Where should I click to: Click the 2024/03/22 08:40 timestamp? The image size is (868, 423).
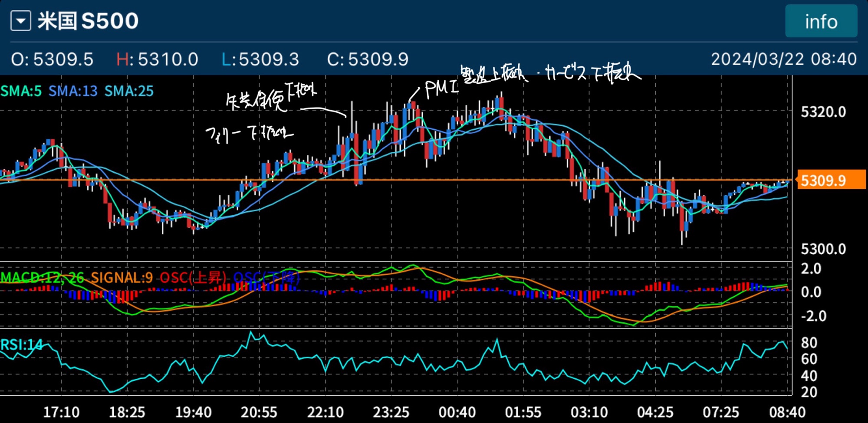pos(783,59)
